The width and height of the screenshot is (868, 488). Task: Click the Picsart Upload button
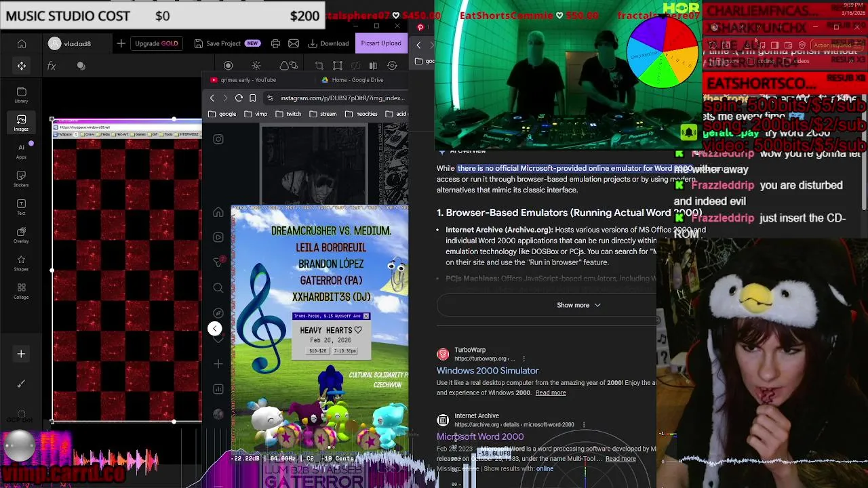point(380,43)
